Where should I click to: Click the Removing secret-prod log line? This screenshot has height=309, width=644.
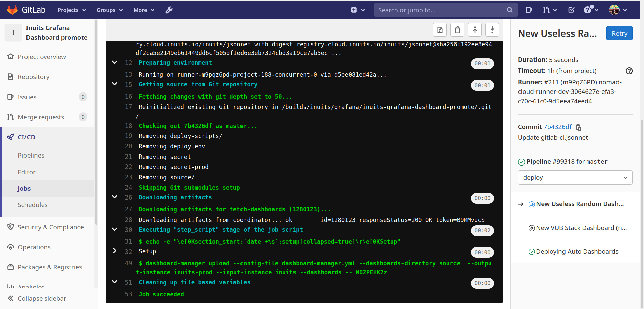tap(173, 167)
